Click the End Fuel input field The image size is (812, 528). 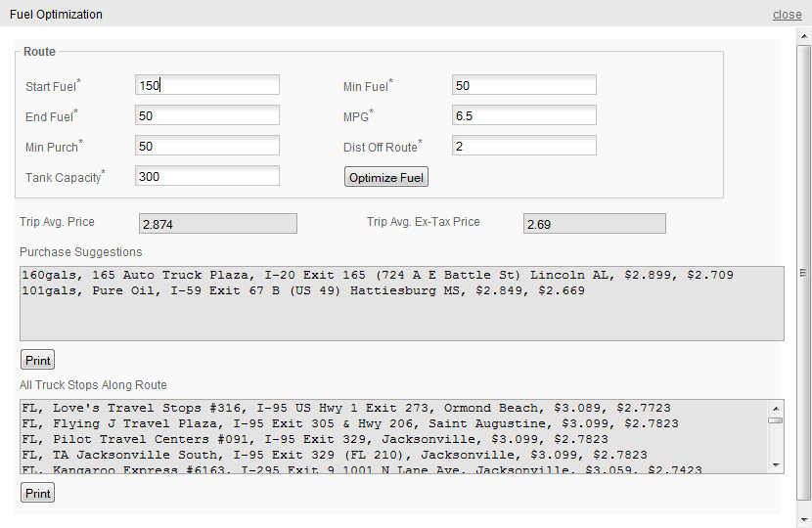[x=206, y=116]
